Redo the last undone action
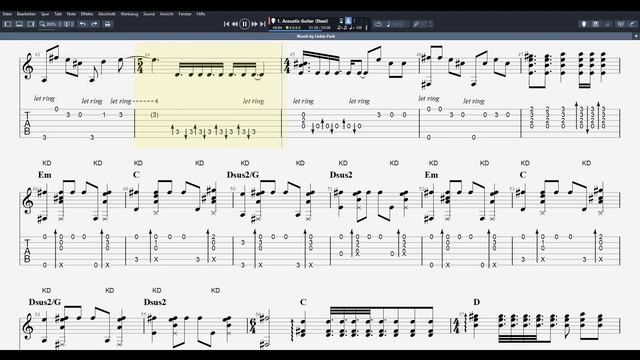 click(x=94, y=24)
